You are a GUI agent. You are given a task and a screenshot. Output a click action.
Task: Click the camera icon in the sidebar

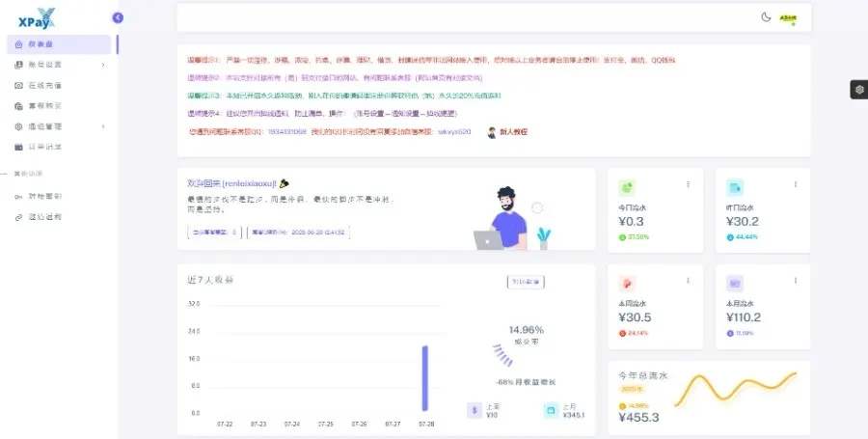[19, 85]
